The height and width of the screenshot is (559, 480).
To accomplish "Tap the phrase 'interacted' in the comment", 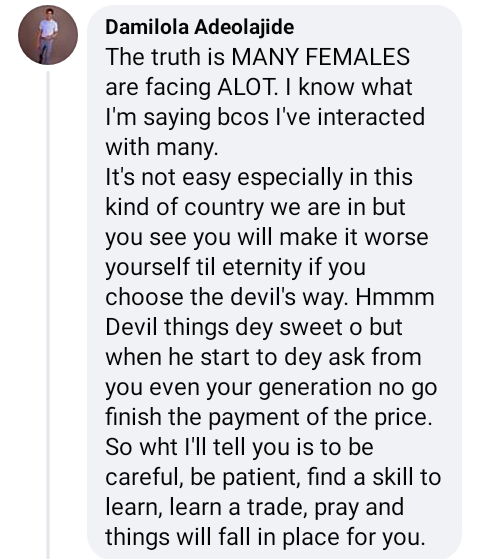I will coord(371,117).
